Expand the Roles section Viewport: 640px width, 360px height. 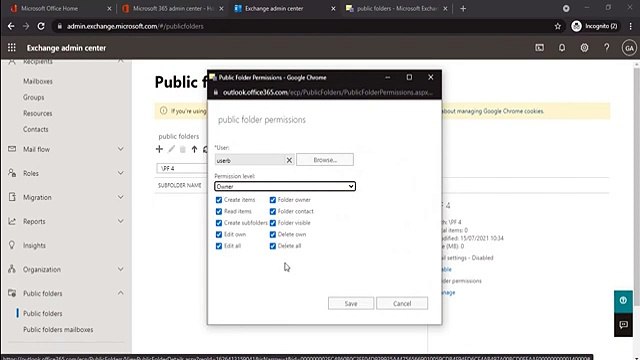(120, 173)
